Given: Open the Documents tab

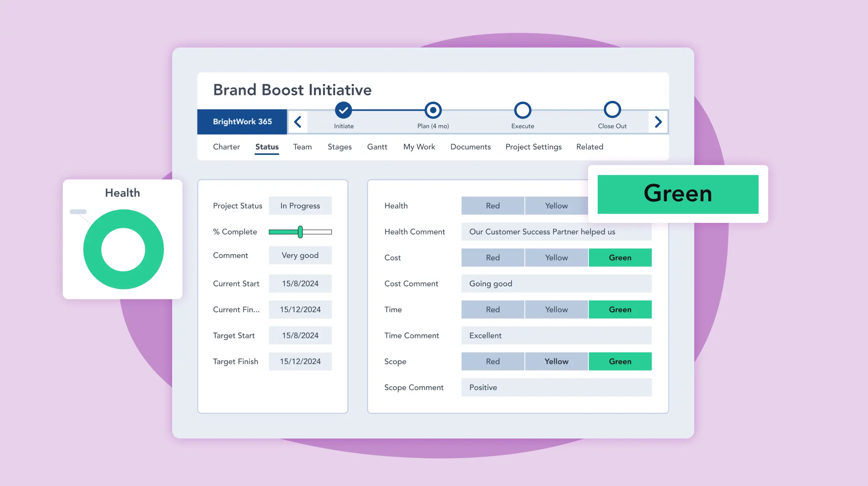Looking at the screenshot, I should pos(470,147).
